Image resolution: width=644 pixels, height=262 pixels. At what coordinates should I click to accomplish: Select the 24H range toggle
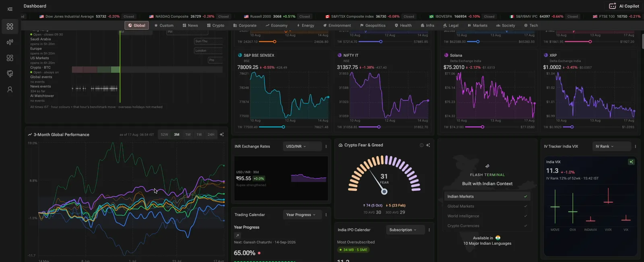[x=211, y=134]
